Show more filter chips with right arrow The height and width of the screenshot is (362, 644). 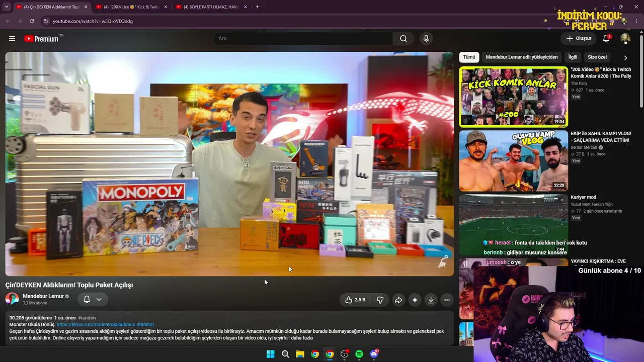[625, 58]
